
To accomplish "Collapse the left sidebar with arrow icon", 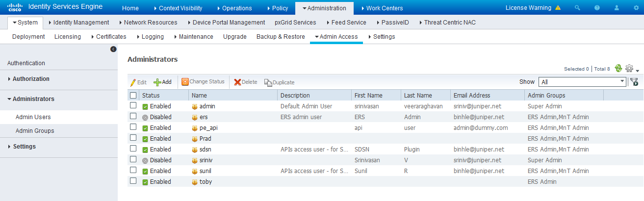I will point(113,49).
